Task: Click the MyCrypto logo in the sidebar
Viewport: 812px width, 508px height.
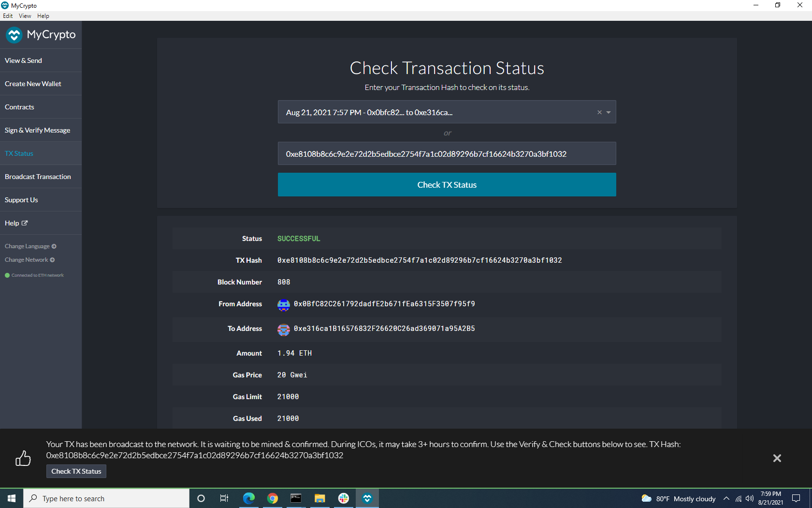Action: [x=14, y=34]
